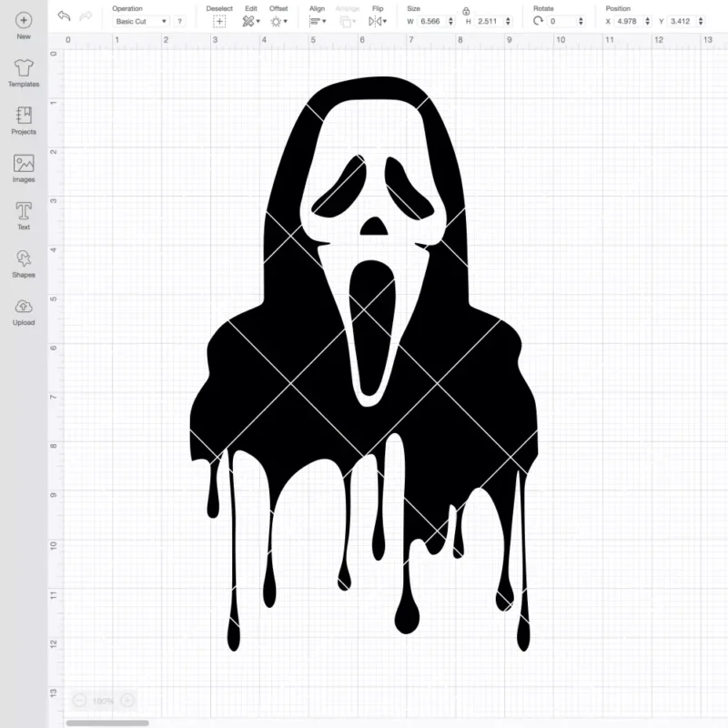Open the Offset tool
Viewport: 728px width, 728px height.
click(x=277, y=21)
